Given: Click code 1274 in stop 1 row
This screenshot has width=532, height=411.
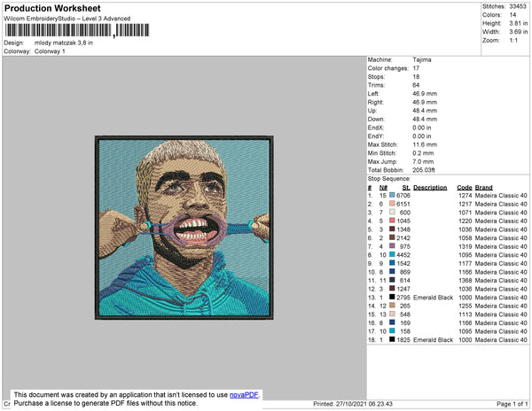Looking at the screenshot, I should pyautogui.click(x=465, y=196).
